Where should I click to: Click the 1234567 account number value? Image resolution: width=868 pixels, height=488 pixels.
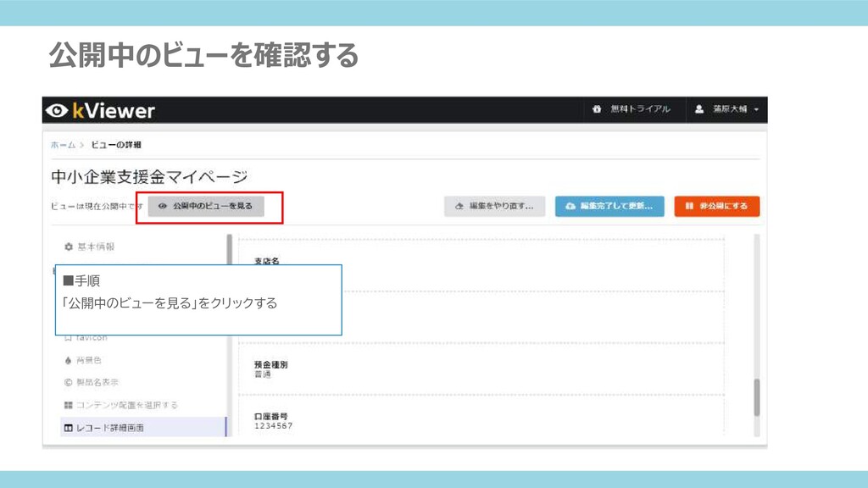click(274, 426)
